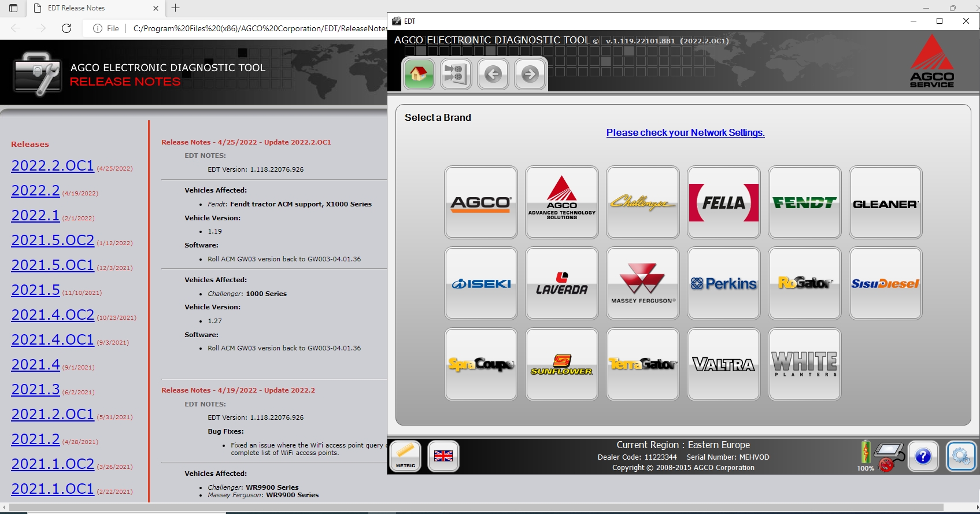
Task: Select the Gleaner brand tile
Action: point(886,202)
